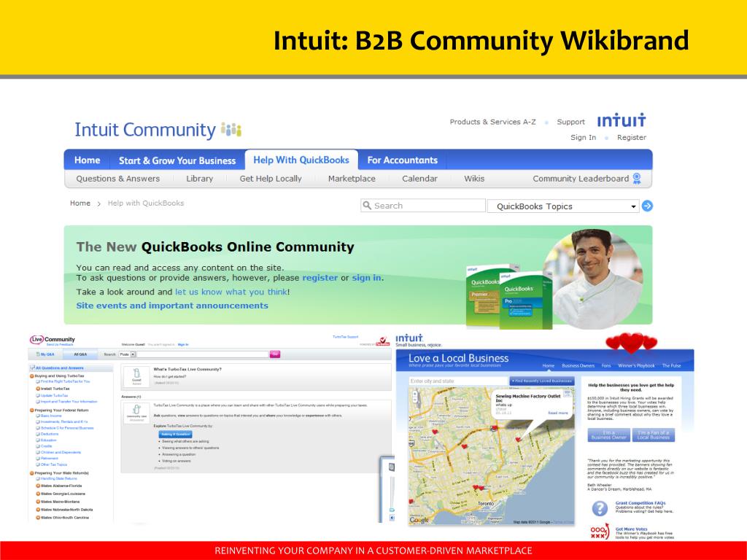Click the Enter city and state field
747x560 pixels.
[x=458, y=381]
